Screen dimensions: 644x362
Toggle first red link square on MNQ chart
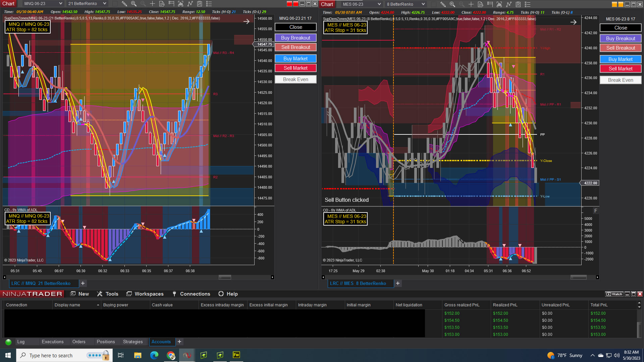pos(289,4)
